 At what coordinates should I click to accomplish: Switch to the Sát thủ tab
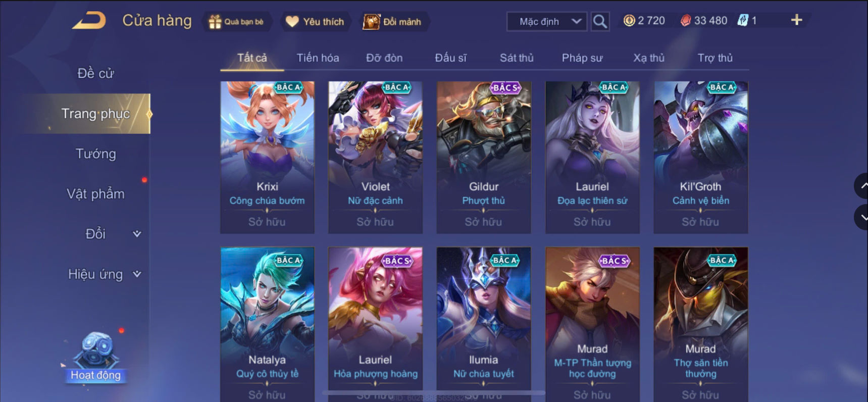(x=517, y=58)
